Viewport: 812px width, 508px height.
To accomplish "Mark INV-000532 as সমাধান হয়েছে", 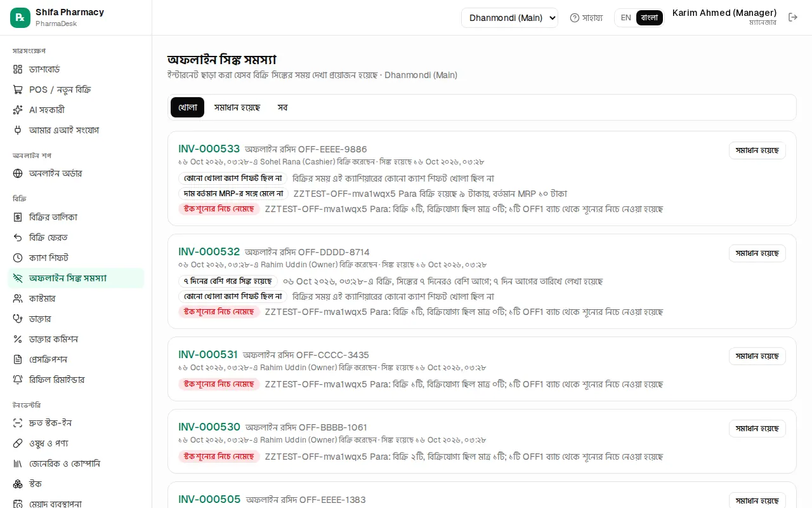I will 757,253.
